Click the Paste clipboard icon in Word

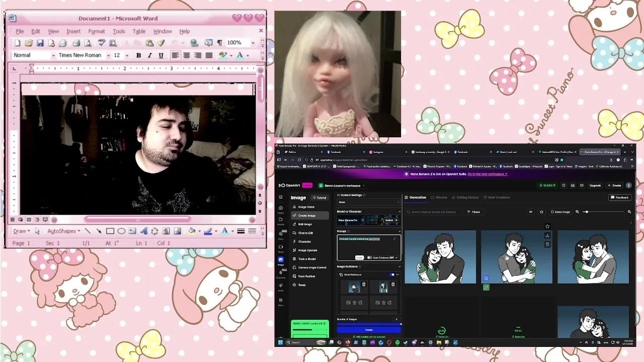click(149, 43)
